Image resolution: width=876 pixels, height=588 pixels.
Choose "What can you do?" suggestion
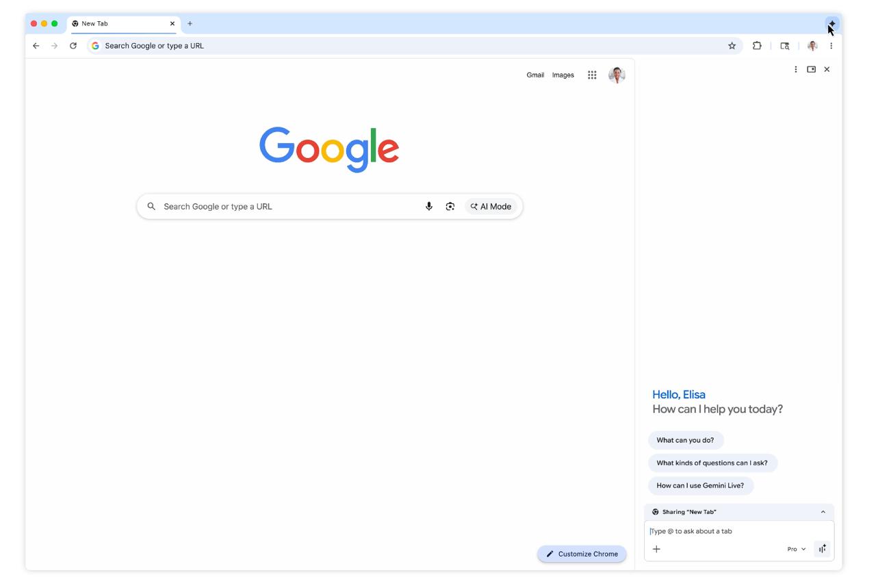click(685, 440)
